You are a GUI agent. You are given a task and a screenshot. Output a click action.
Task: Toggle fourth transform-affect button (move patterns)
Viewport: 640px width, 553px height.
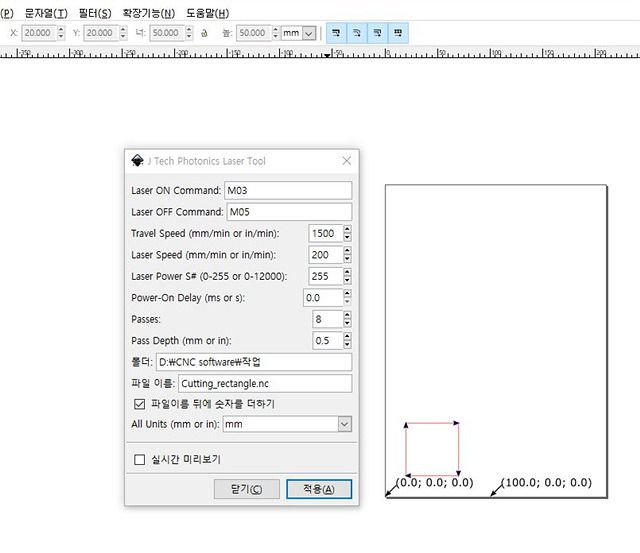398,33
